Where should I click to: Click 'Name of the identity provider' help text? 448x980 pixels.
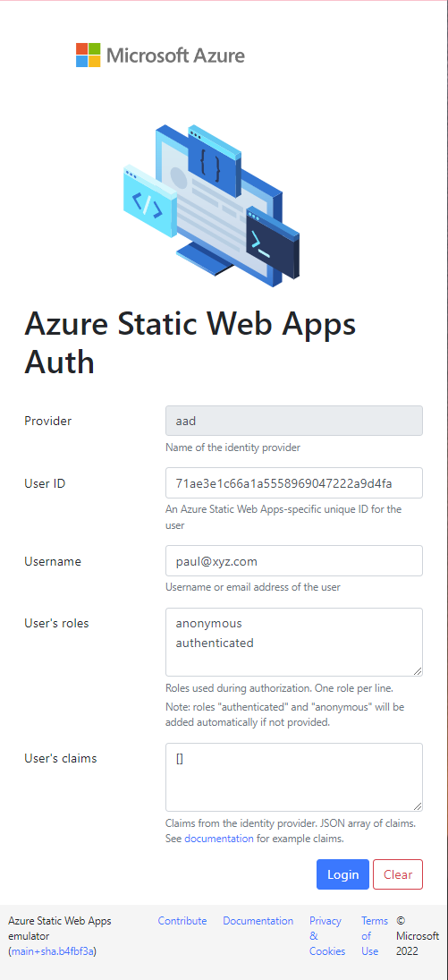coord(233,447)
